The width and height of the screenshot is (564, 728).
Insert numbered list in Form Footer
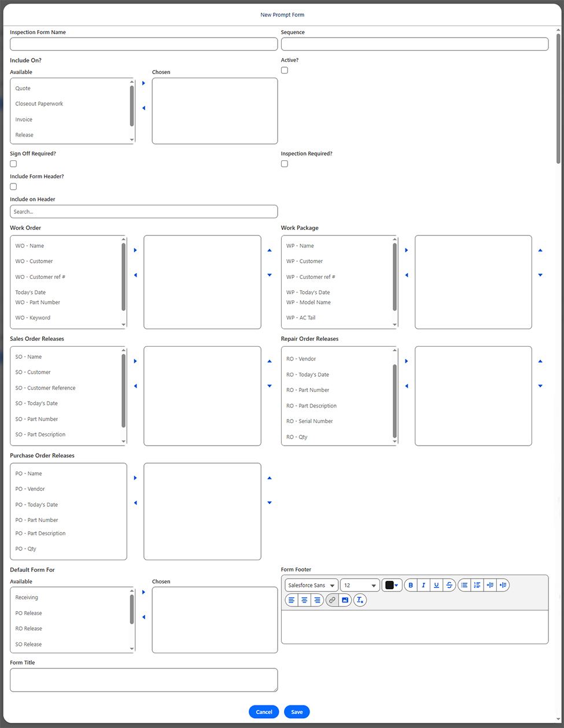[x=477, y=585]
